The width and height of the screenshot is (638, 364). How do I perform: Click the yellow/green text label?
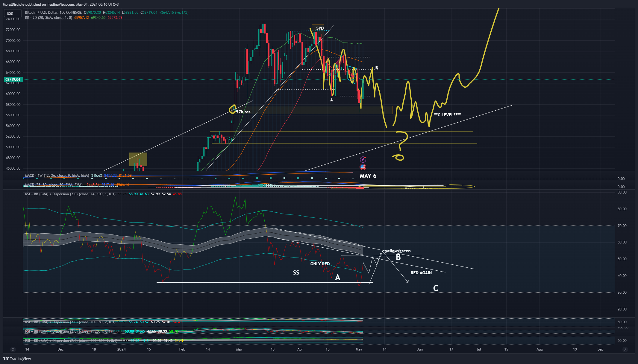[x=398, y=251]
